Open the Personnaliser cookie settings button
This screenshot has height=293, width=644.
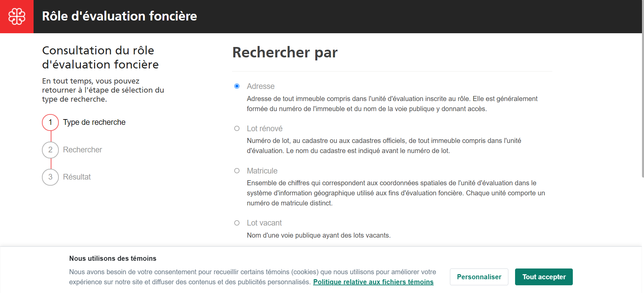click(x=479, y=277)
